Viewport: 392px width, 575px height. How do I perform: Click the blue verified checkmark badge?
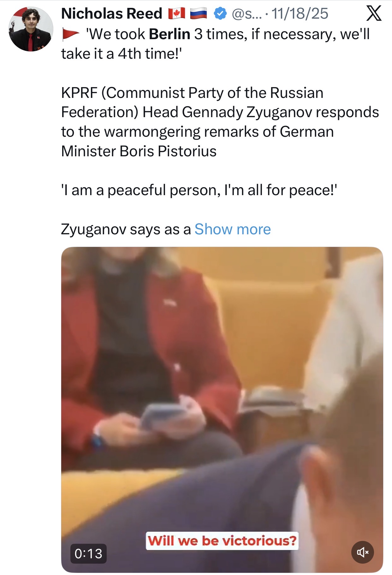pyautogui.click(x=220, y=14)
